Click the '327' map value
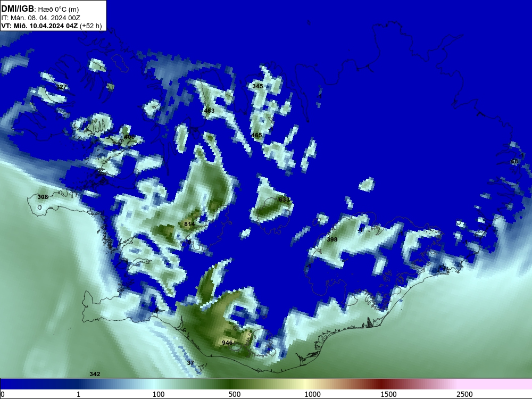Viewport: 532px width, 399px height. pyautogui.click(x=61, y=87)
